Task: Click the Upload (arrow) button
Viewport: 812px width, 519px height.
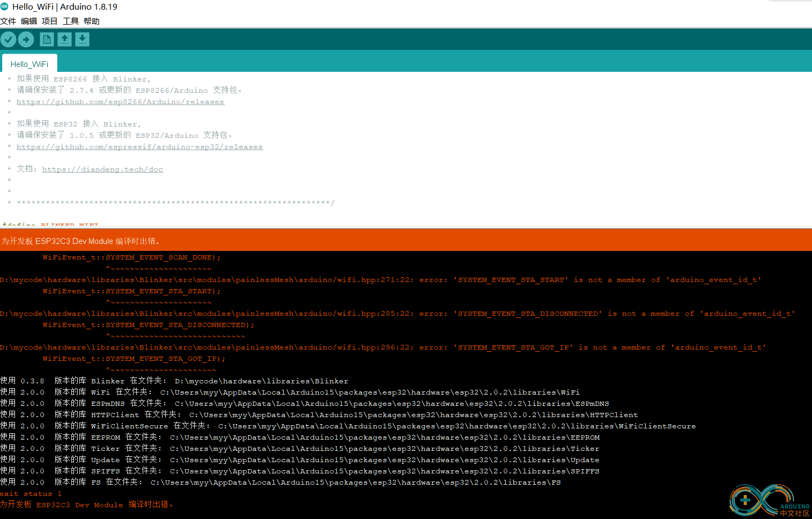Action: coord(26,39)
